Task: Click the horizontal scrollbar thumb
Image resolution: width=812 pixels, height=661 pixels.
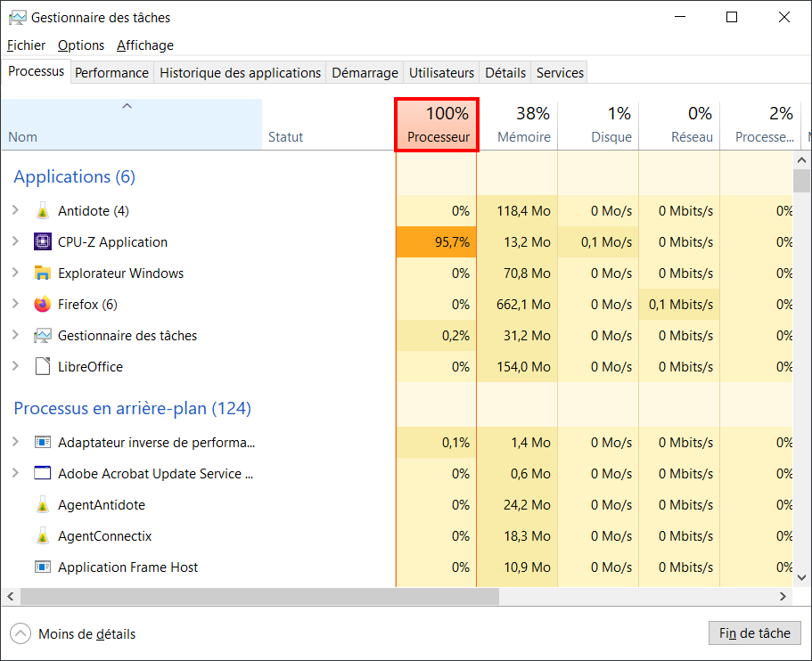Action: click(260, 597)
